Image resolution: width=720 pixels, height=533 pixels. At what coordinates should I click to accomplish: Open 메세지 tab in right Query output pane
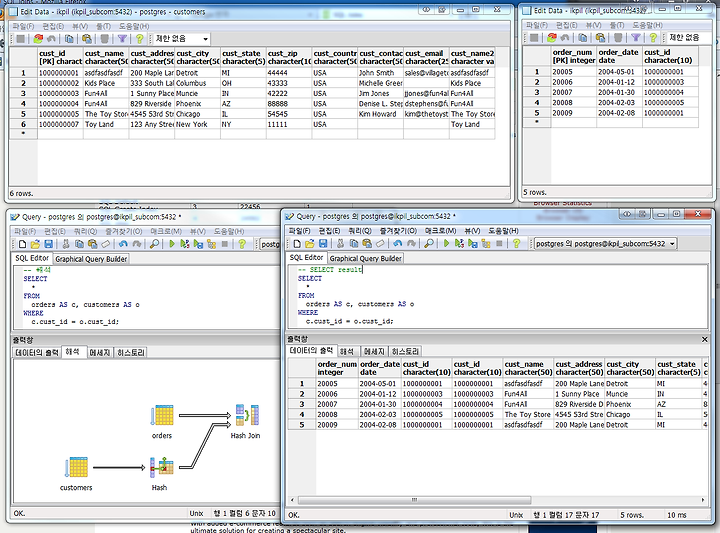(x=374, y=351)
